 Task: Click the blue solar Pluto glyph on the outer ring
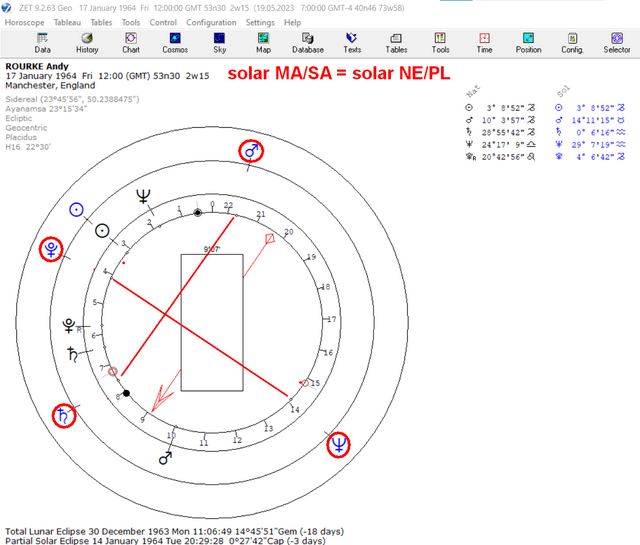point(51,249)
